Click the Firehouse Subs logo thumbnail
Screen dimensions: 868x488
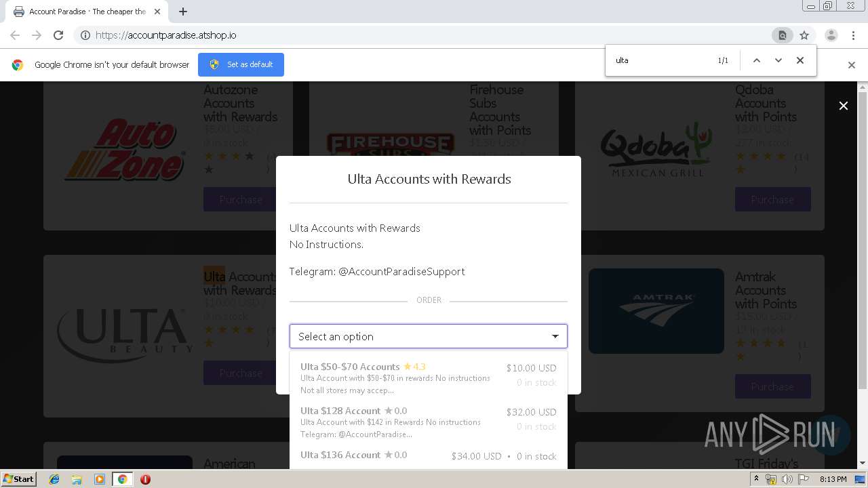tap(391, 145)
